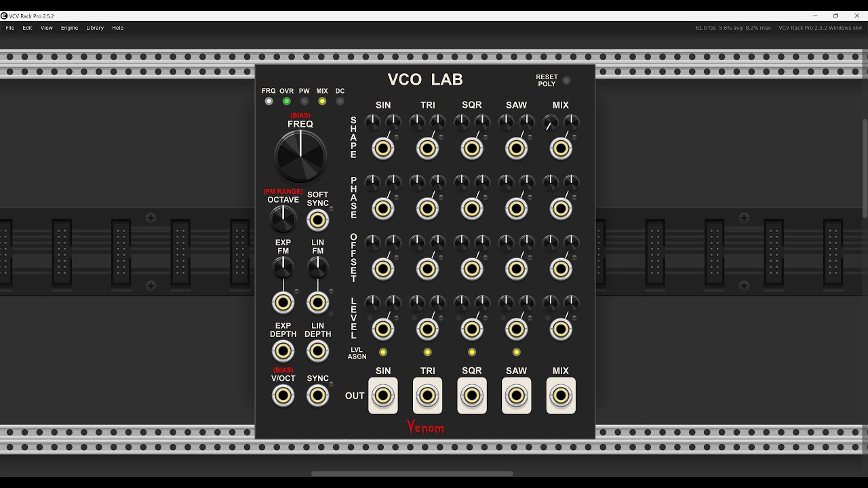Click the SQR LEVEL CV input jack

coord(472,329)
